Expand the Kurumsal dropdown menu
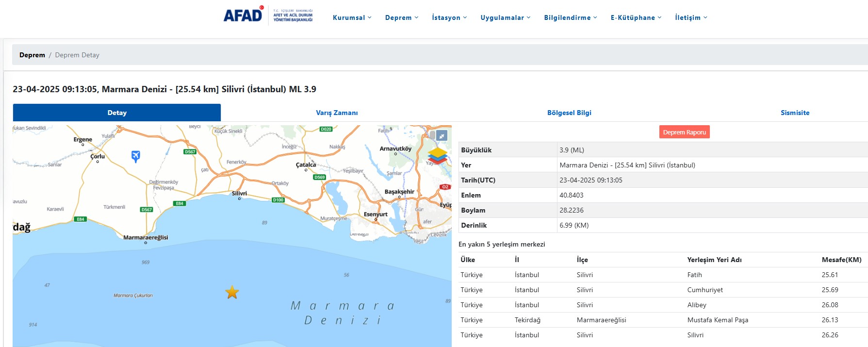Screen dimensions: 868x347 click(352, 17)
